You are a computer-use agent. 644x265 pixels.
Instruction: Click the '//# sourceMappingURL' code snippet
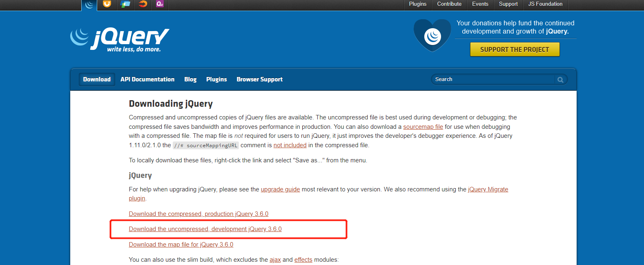[x=206, y=146]
